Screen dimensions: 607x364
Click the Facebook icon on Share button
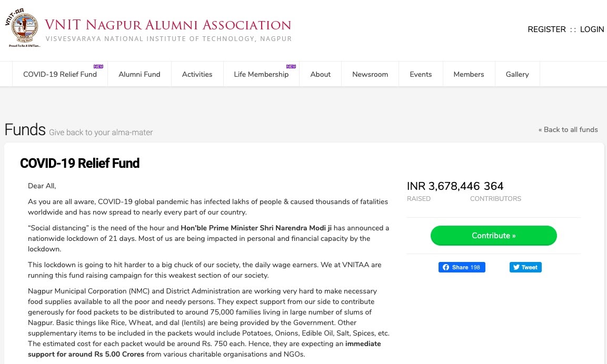[446, 267]
